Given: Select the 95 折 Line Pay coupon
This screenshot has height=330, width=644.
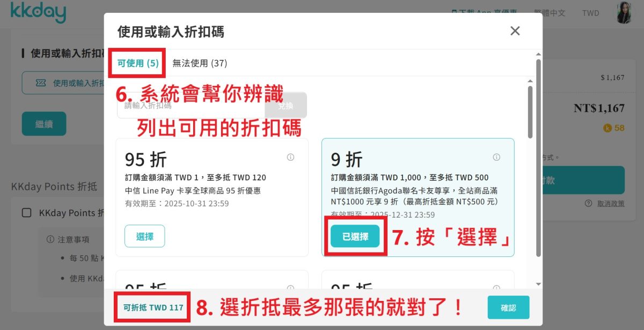Looking at the screenshot, I should 144,236.
